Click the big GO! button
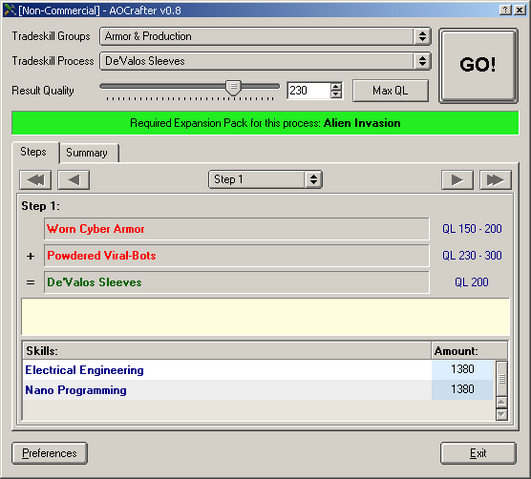Screen dimensions: 531x479 [478, 66]
